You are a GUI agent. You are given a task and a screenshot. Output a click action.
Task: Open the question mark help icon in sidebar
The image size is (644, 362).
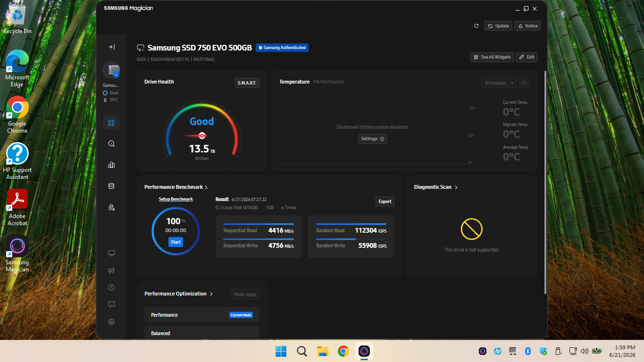tap(111, 287)
